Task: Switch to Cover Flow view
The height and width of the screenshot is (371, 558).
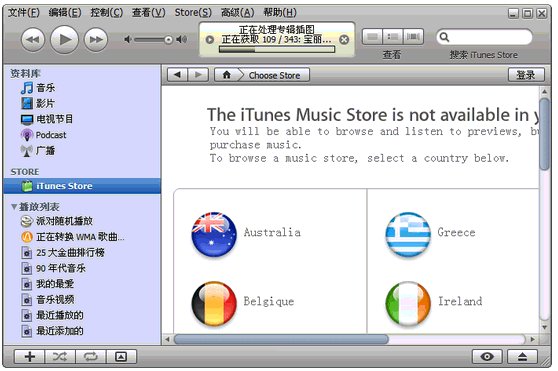Action: [413, 37]
